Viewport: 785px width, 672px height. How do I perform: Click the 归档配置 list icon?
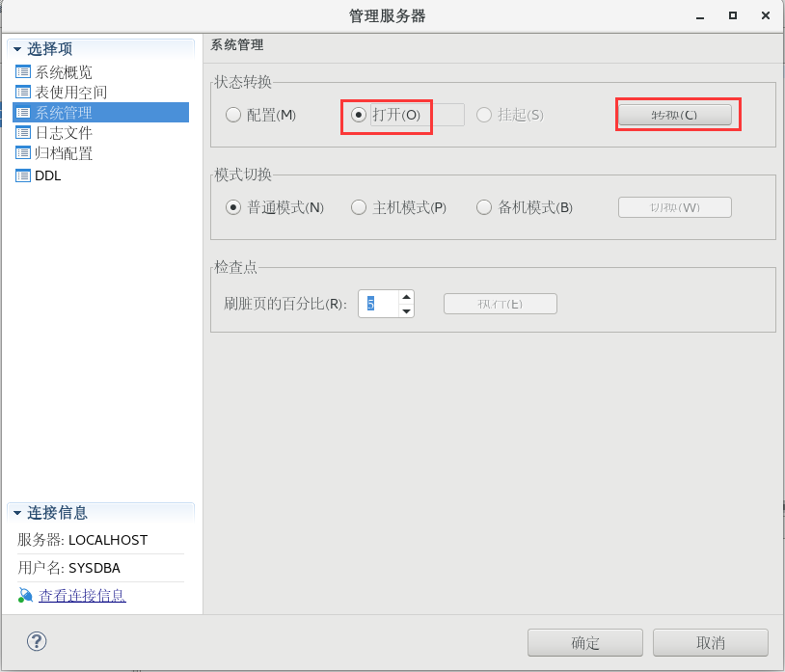[23, 152]
